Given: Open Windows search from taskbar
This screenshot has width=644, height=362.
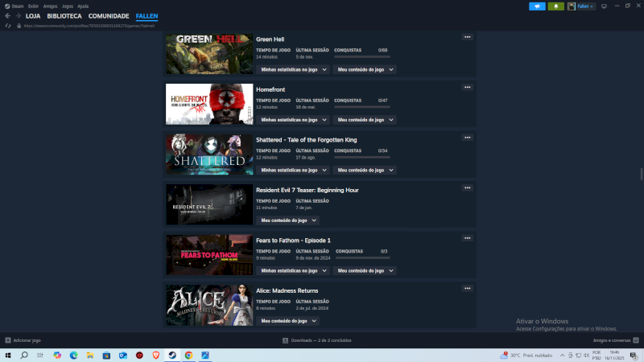Looking at the screenshot, I should pyautogui.click(x=24, y=356).
